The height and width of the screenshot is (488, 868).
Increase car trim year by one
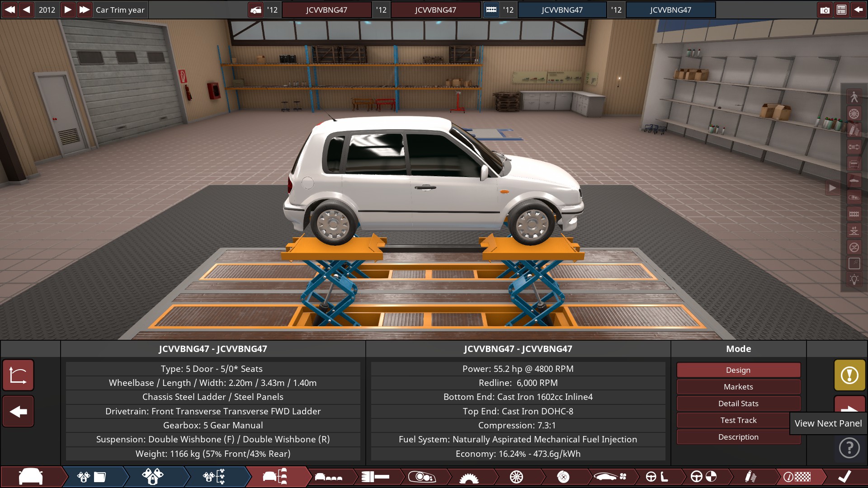pos(67,9)
